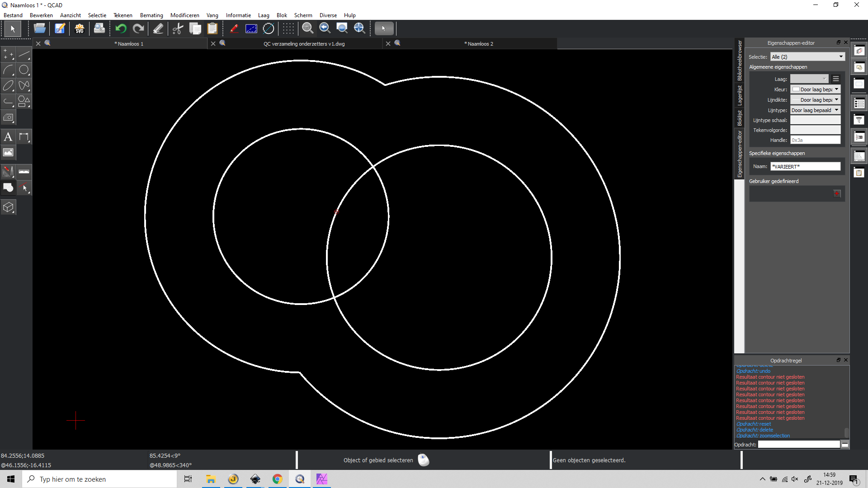This screenshot has width=868, height=488.
Task: Open the Ellipse tools
Action: pos(8,85)
